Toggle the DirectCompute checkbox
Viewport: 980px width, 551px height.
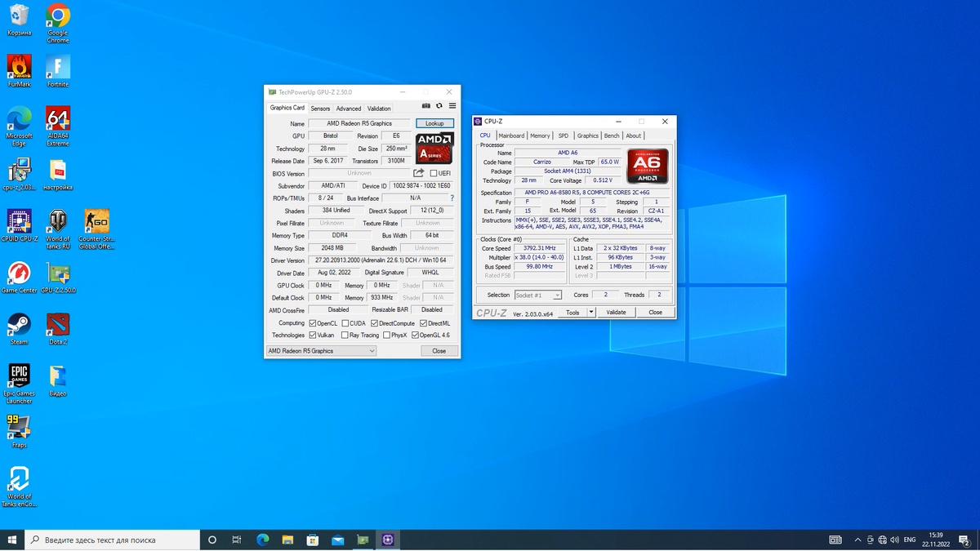coord(374,323)
